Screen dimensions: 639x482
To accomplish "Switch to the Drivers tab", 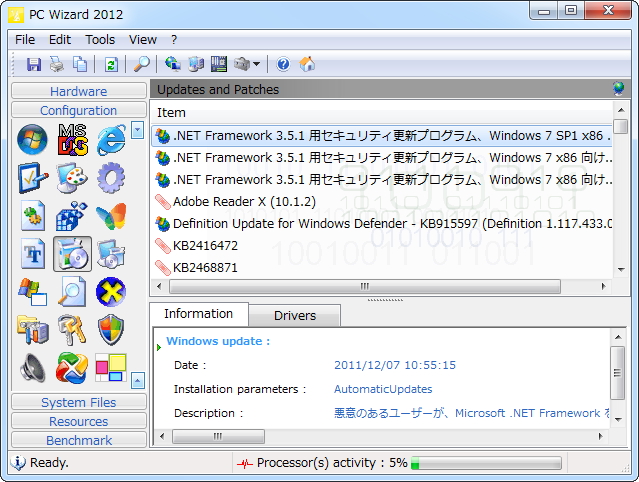I will pos(295,315).
